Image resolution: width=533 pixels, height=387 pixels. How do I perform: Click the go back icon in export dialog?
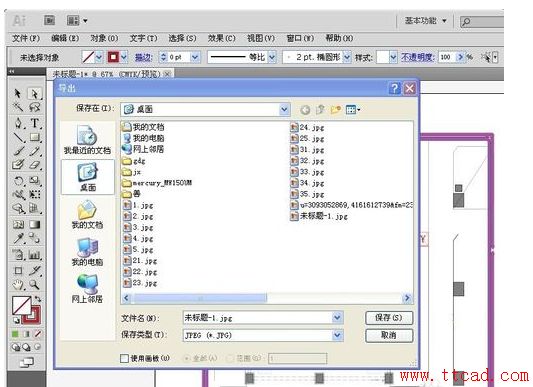point(305,110)
